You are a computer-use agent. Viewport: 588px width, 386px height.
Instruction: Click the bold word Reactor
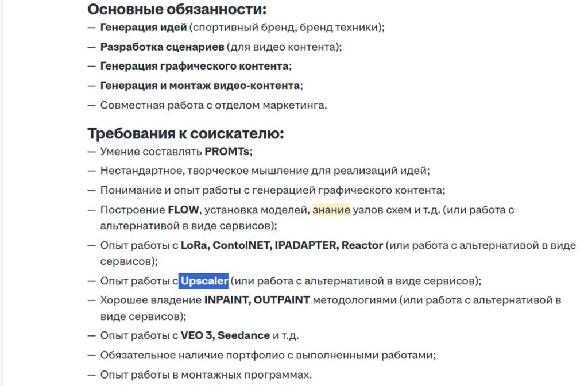362,245
